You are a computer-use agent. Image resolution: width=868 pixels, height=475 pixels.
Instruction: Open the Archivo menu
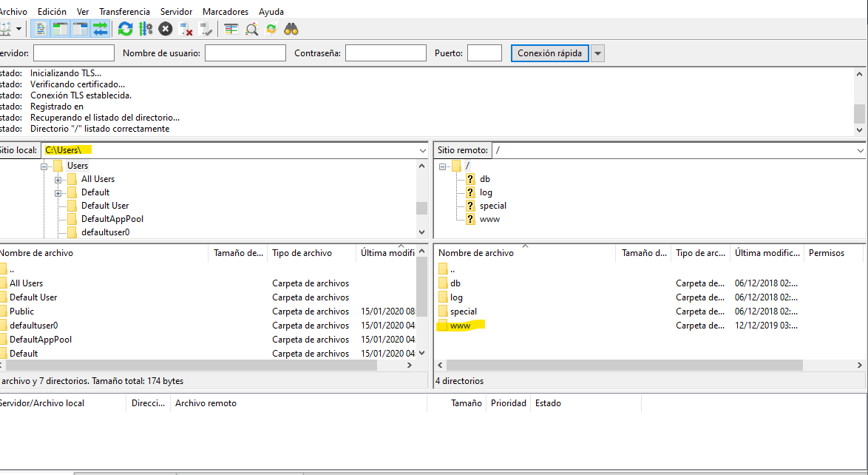pos(13,12)
